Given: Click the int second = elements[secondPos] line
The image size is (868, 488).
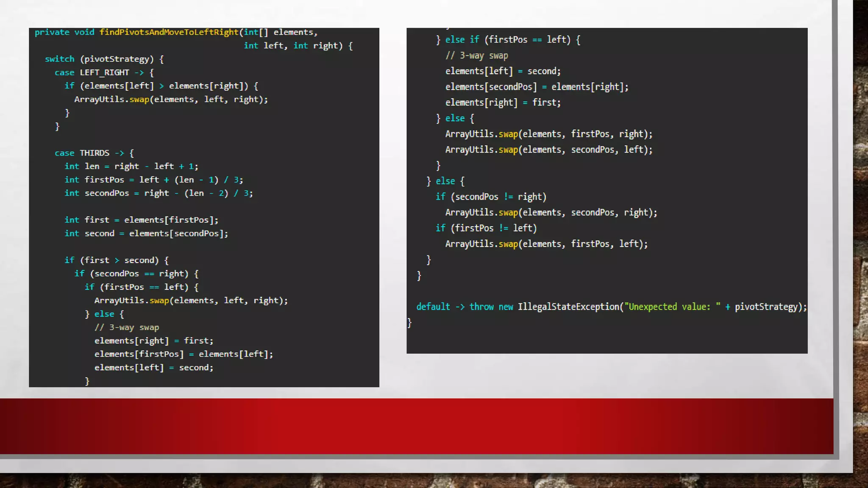Looking at the screenshot, I should coord(146,233).
